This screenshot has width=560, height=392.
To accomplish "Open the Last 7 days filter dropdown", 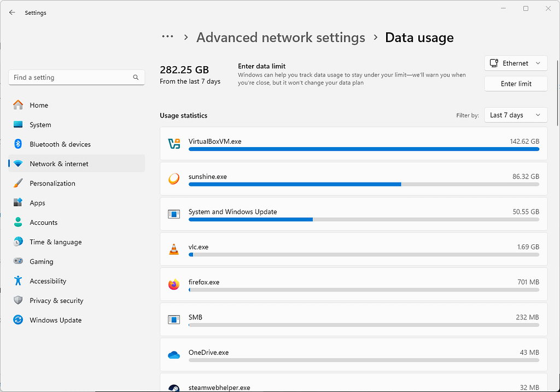I will tap(515, 115).
